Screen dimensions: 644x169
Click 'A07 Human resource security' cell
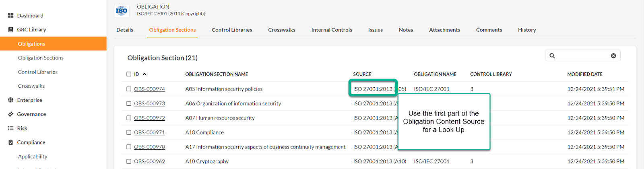coord(220,118)
